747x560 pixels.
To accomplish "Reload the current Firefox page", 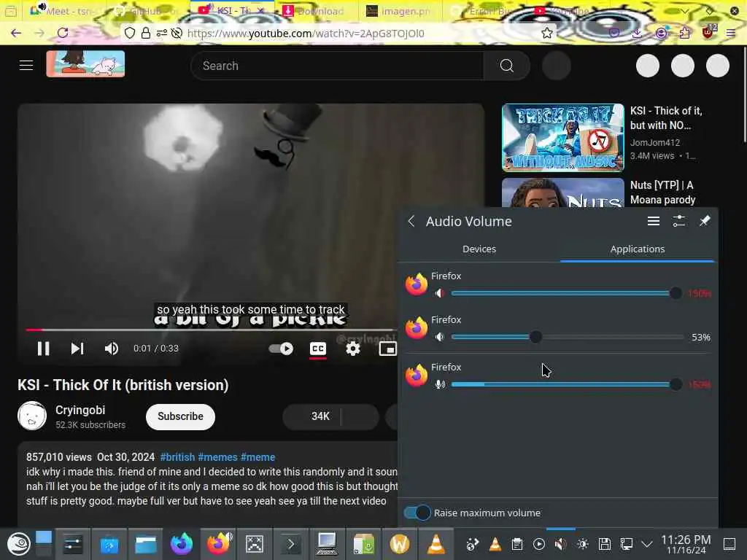I will [x=63, y=33].
